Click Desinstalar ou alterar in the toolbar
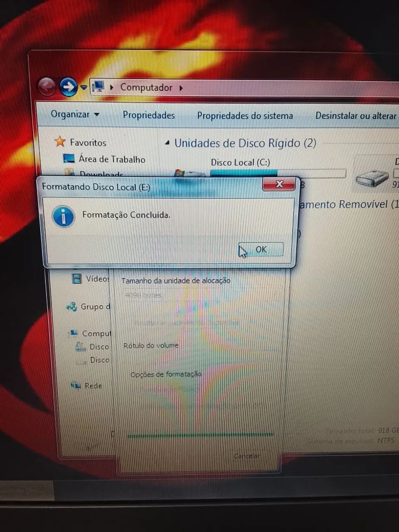399x532 pixels. (x=356, y=116)
